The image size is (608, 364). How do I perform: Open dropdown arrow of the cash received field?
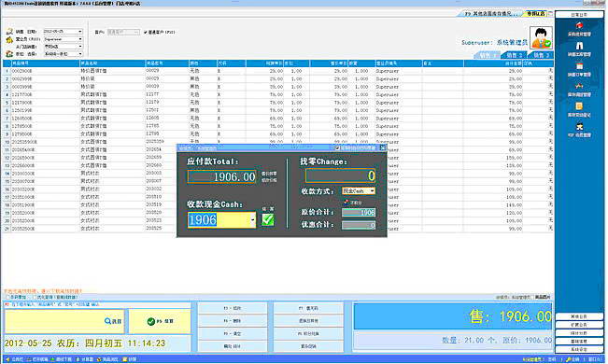(253, 219)
